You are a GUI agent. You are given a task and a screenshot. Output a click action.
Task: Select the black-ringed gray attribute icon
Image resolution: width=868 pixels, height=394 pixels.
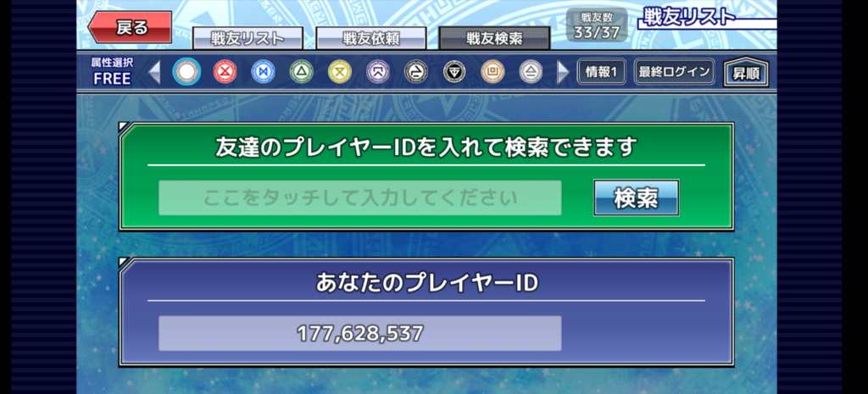[415, 72]
